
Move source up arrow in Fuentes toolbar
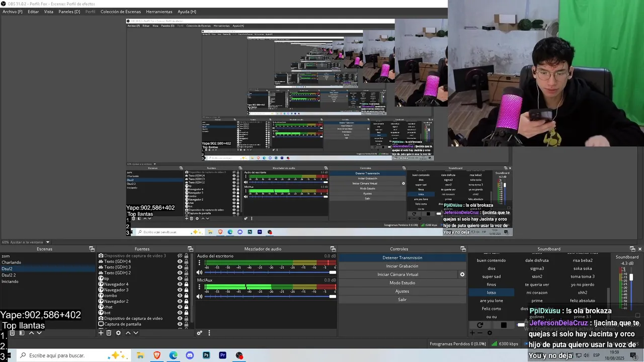point(128,333)
